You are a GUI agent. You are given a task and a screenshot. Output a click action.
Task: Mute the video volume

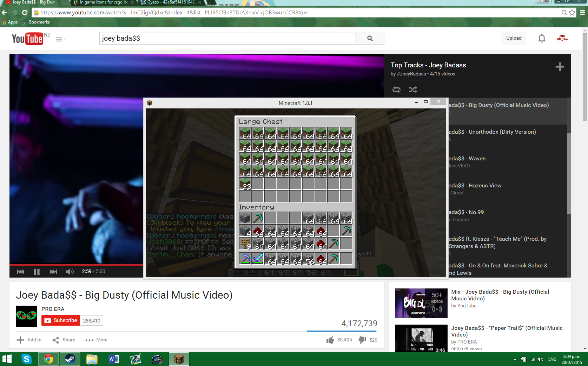[x=70, y=272]
